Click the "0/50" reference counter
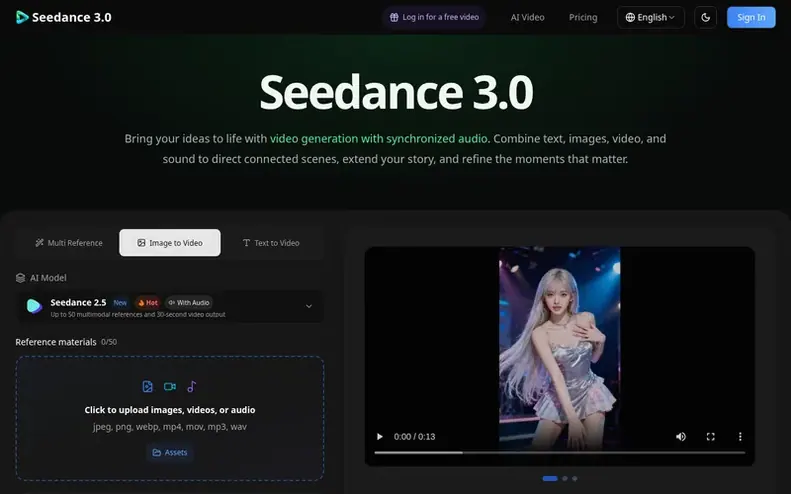 [109, 342]
